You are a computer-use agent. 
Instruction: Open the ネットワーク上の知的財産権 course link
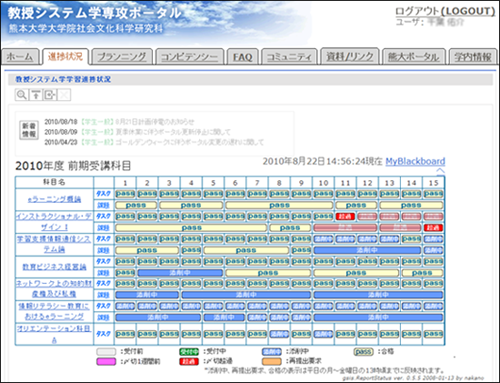tap(54, 289)
